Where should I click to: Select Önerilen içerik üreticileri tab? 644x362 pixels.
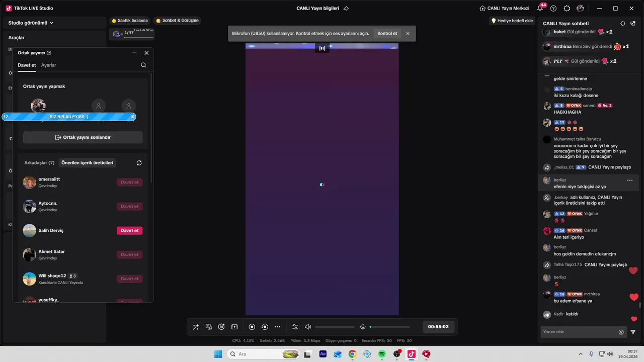click(x=88, y=163)
